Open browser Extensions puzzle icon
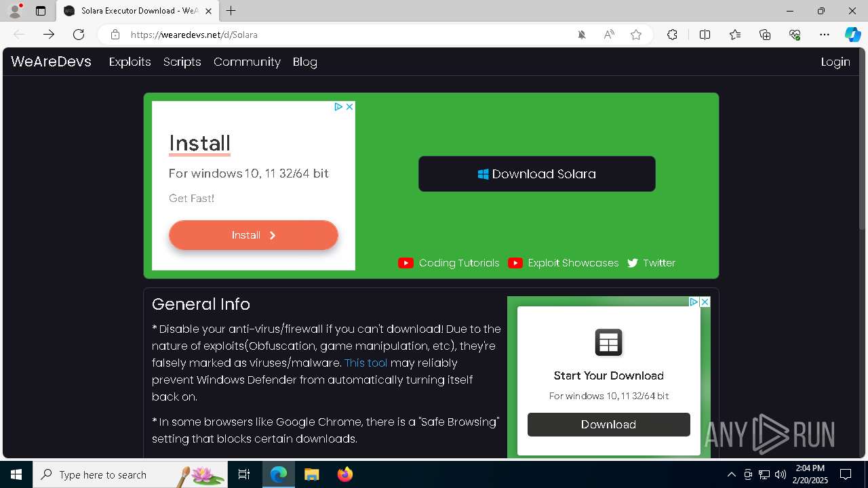The height and width of the screenshot is (488, 868). click(x=672, y=35)
